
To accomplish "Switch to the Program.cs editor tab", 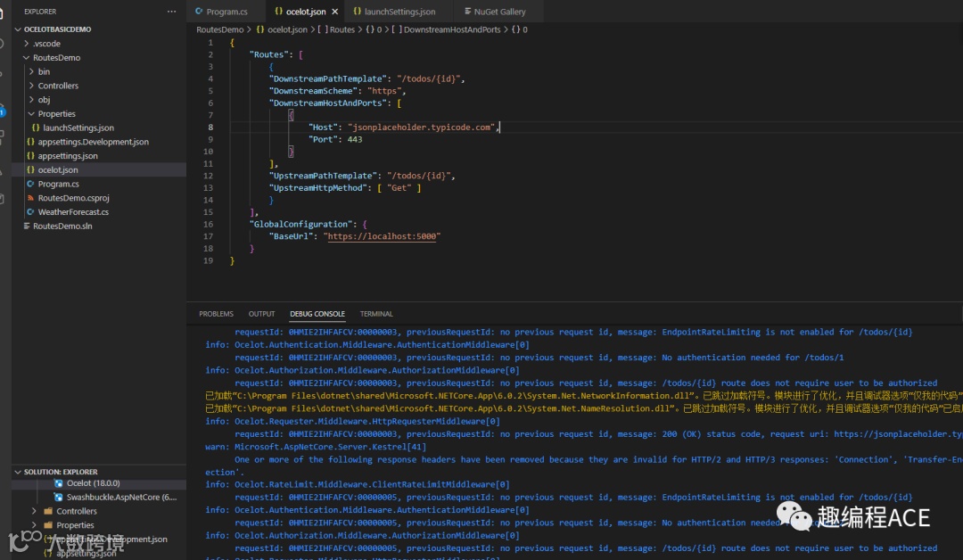I will click(x=226, y=12).
